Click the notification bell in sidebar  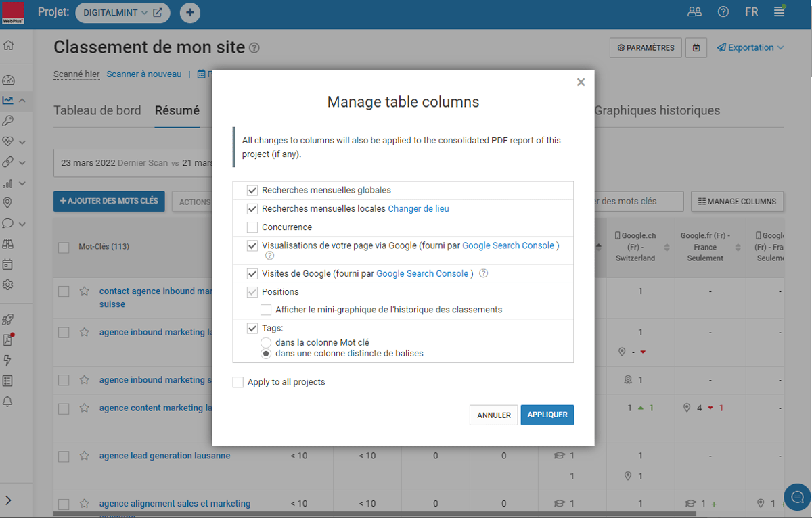tap(8, 402)
